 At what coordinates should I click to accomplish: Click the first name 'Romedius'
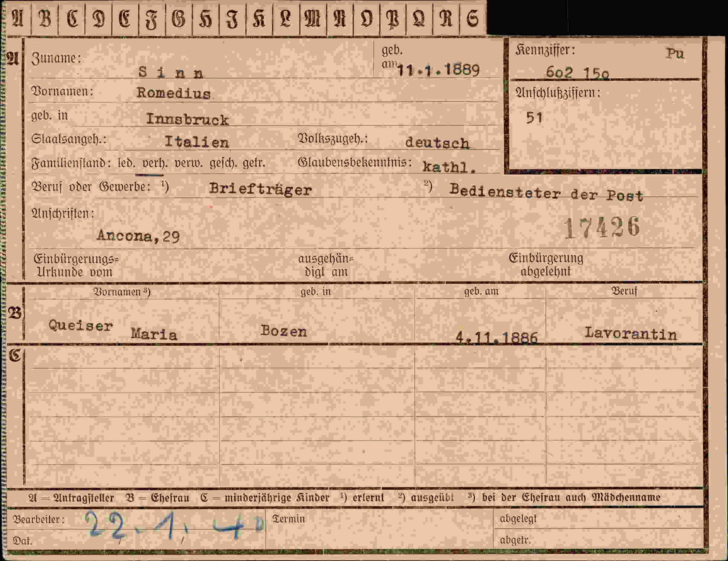point(173,93)
